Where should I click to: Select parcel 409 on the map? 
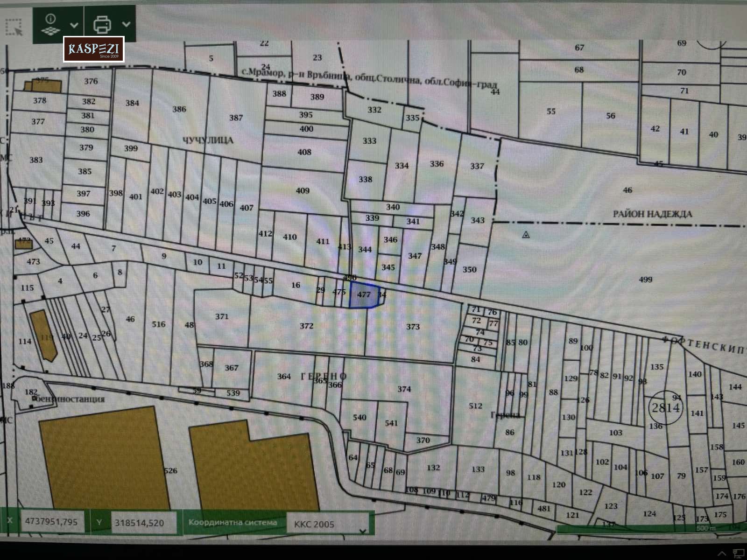pos(303,190)
